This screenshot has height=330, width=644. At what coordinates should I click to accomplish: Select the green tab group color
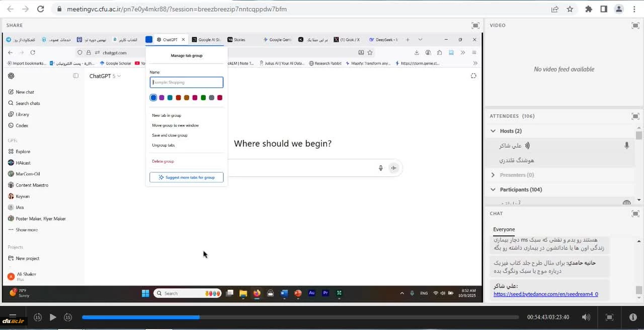click(x=203, y=98)
